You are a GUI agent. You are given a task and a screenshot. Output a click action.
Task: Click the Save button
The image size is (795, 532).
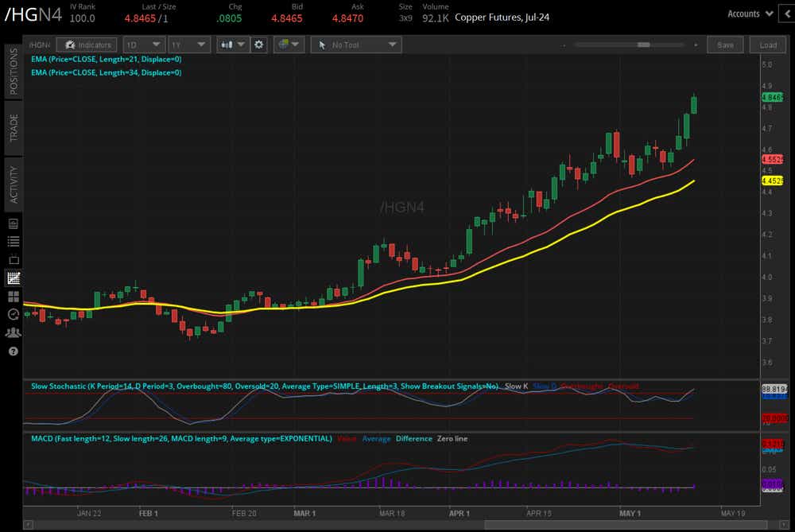[725, 45]
